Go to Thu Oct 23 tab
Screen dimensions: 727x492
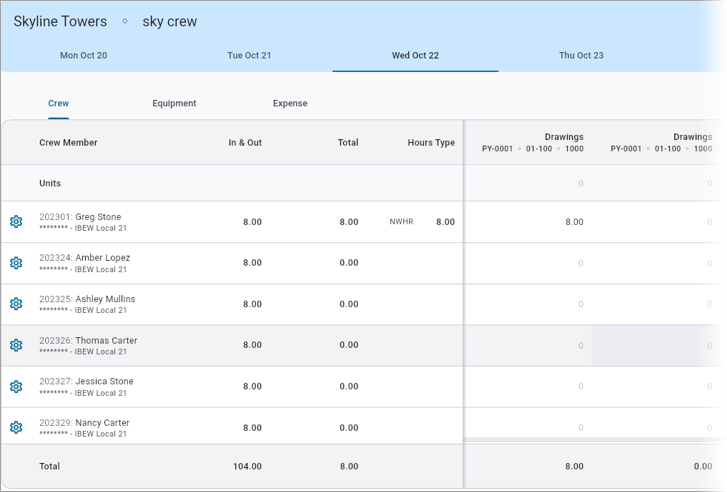581,55
